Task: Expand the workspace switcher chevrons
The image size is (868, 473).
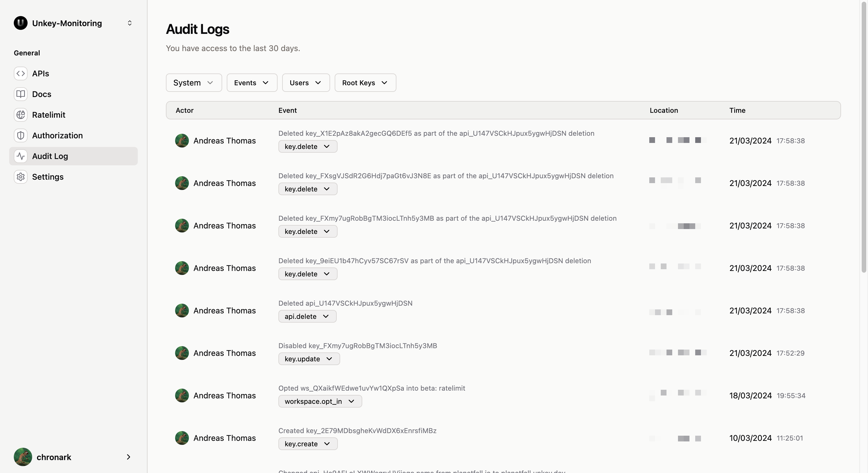Action: tap(130, 23)
